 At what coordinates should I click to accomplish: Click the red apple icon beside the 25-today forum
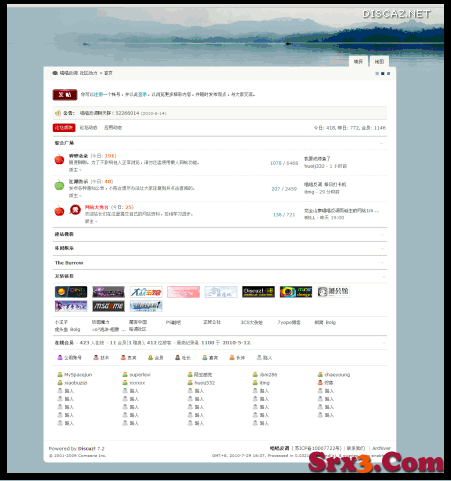coord(59,211)
